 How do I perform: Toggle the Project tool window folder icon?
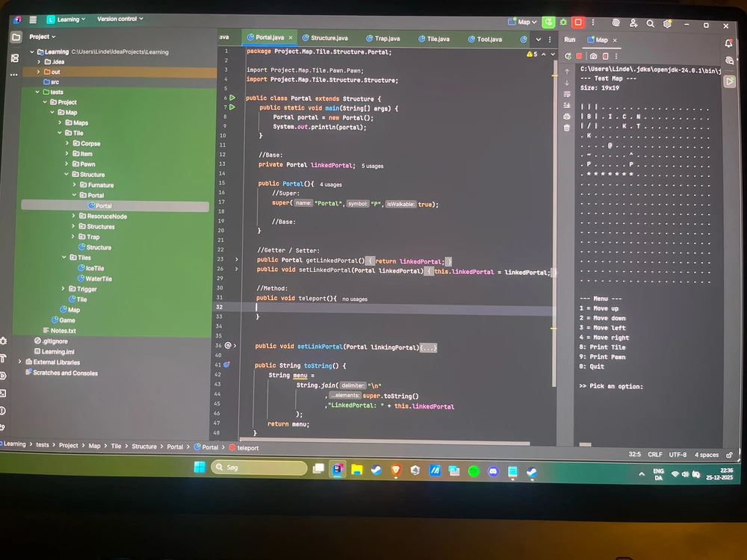(x=16, y=37)
